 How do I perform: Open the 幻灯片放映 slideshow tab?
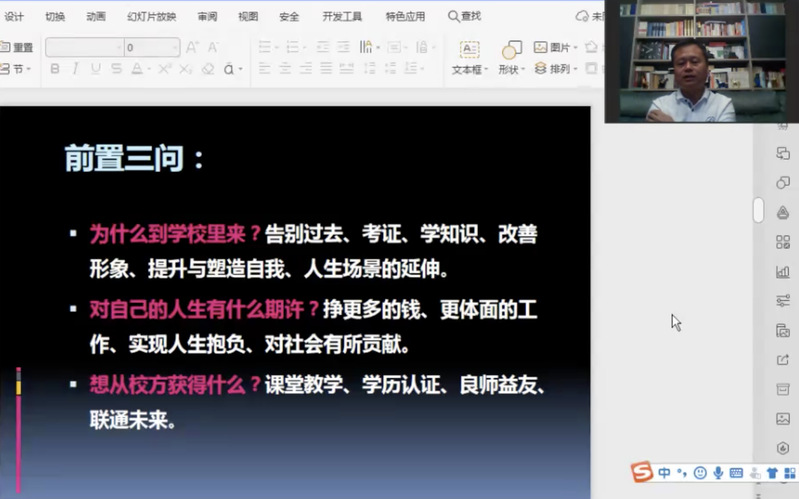(x=151, y=16)
